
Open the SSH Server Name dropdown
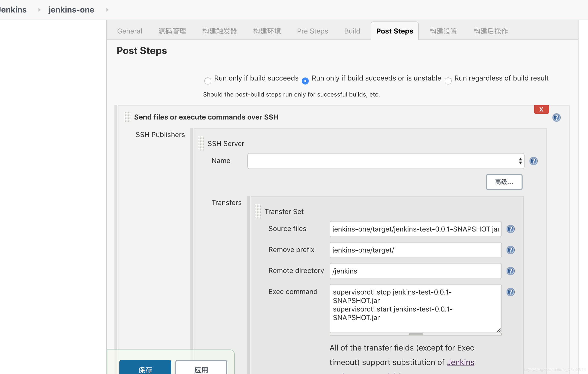tap(385, 161)
